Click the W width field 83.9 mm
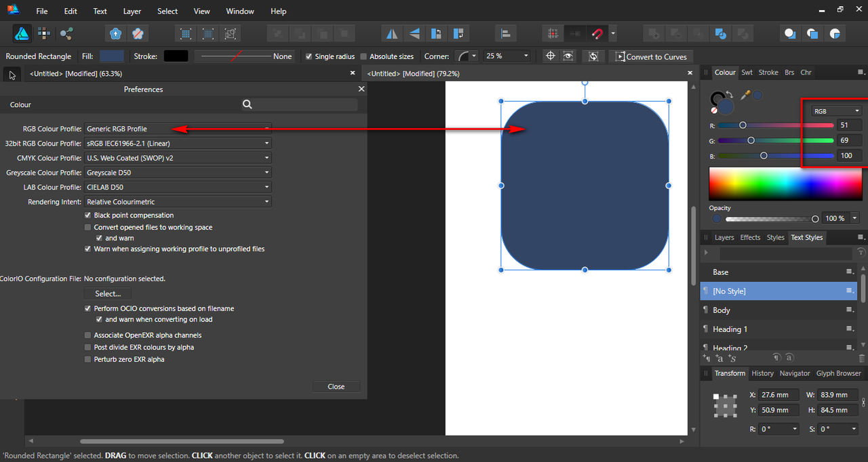The image size is (868, 462). (x=837, y=394)
